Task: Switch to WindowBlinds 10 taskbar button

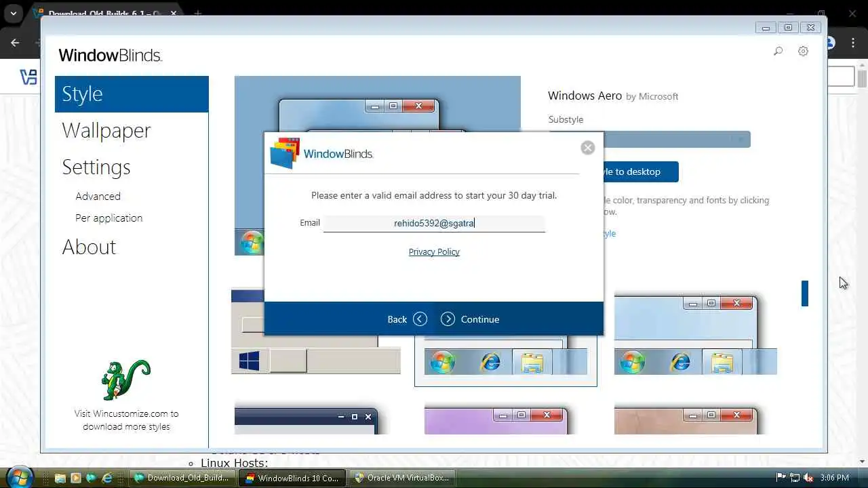Action: point(292,478)
